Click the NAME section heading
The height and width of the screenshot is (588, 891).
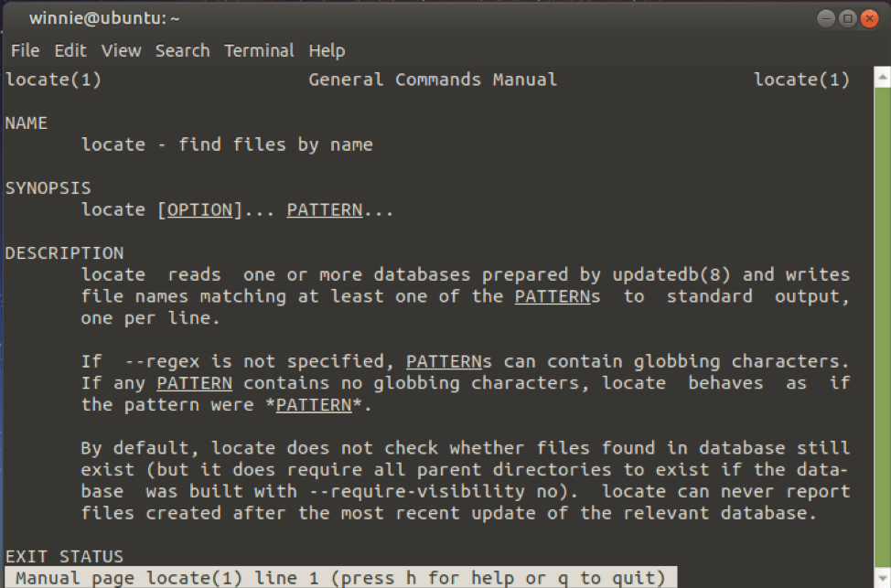click(27, 123)
